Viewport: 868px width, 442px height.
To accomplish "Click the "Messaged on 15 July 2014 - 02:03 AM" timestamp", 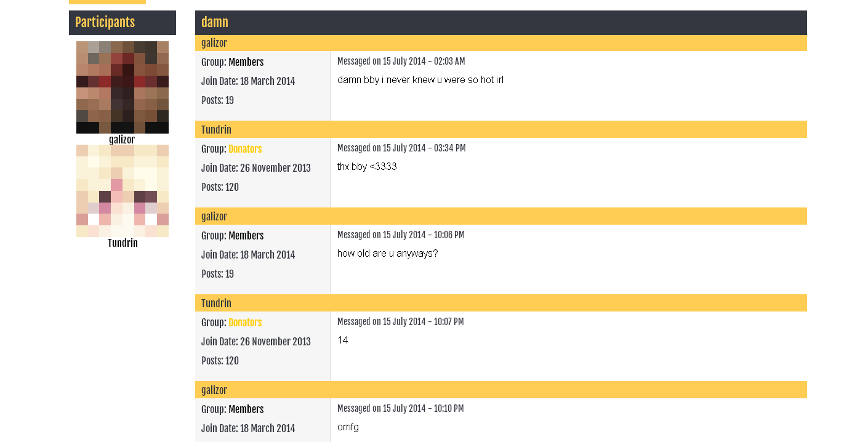I will coord(401,62).
